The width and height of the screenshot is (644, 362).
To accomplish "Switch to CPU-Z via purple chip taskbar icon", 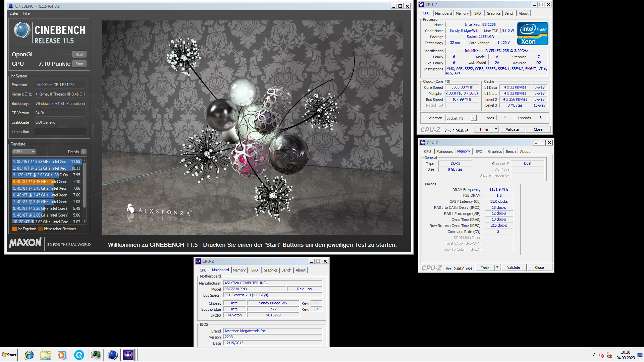I will click(128, 355).
